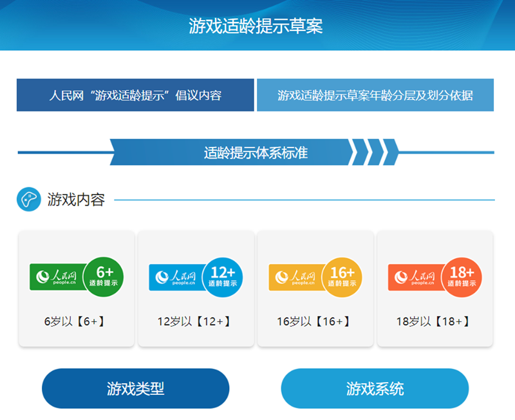Click the yellow 人民网 people.cn logo
Image resolution: width=515 pixels, height=420 pixels.
[295, 277]
